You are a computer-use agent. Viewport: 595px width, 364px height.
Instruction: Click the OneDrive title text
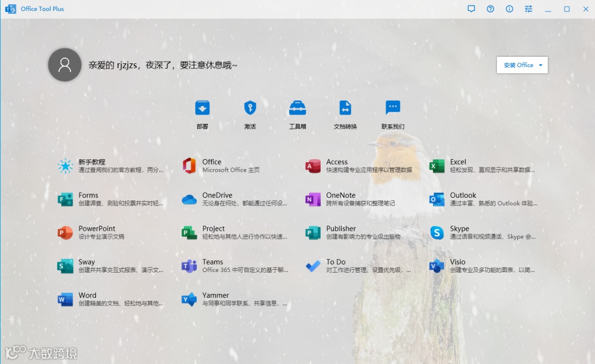pyautogui.click(x=218, y=195)
